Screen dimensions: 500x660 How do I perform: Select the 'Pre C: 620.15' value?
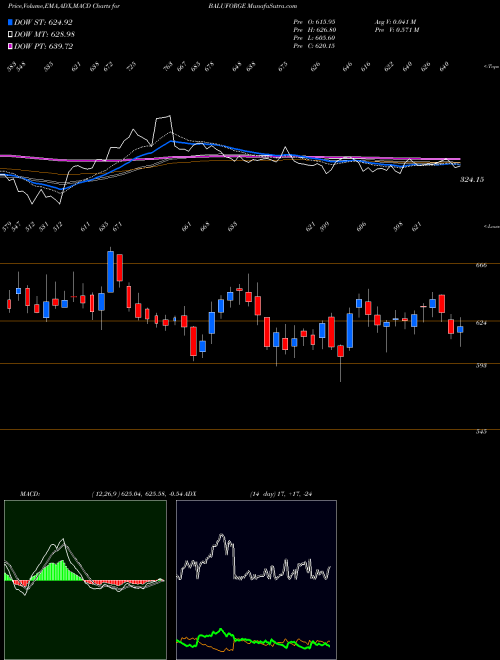pos(314,46)
